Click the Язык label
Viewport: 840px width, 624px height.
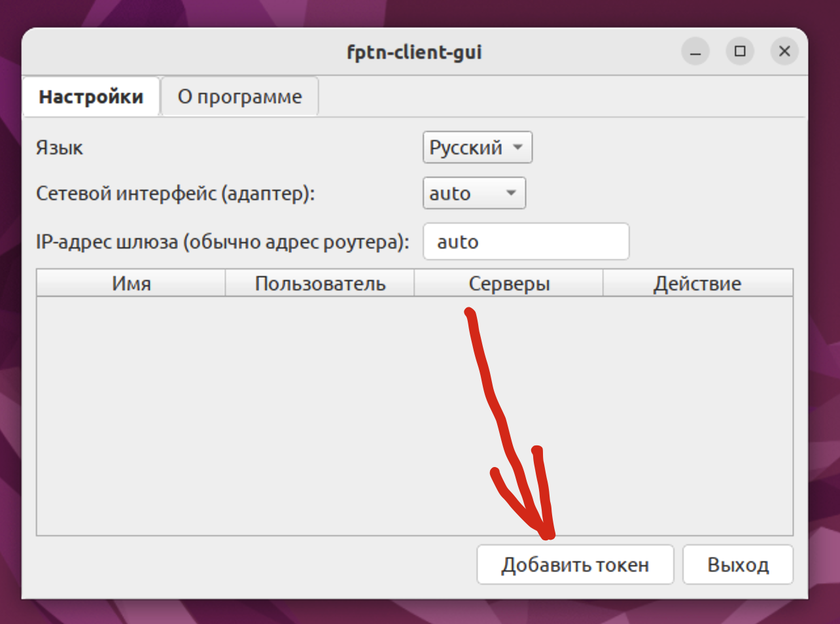click(x=60, y=148)
